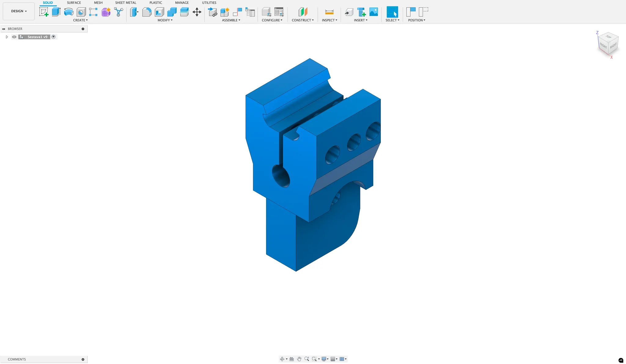Switch to the SHEET METAL tab
626x364 pixels.
tap(126, 3)
